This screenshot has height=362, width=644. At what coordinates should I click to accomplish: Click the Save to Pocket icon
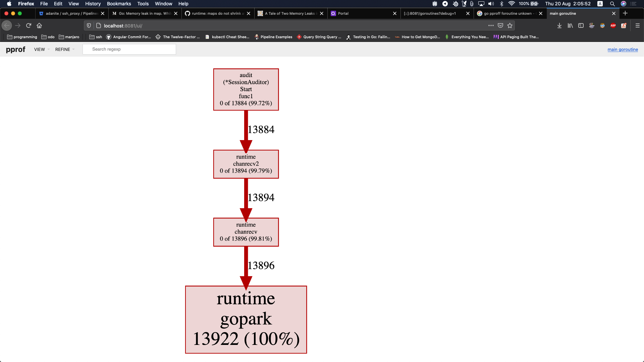(500, 25)
